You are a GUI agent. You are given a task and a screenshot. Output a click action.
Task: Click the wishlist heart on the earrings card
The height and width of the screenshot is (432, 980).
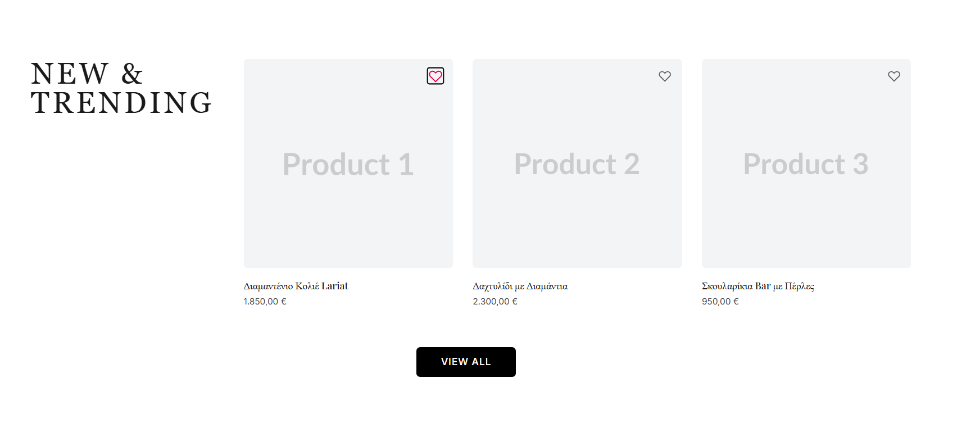[x=894, y=76]
